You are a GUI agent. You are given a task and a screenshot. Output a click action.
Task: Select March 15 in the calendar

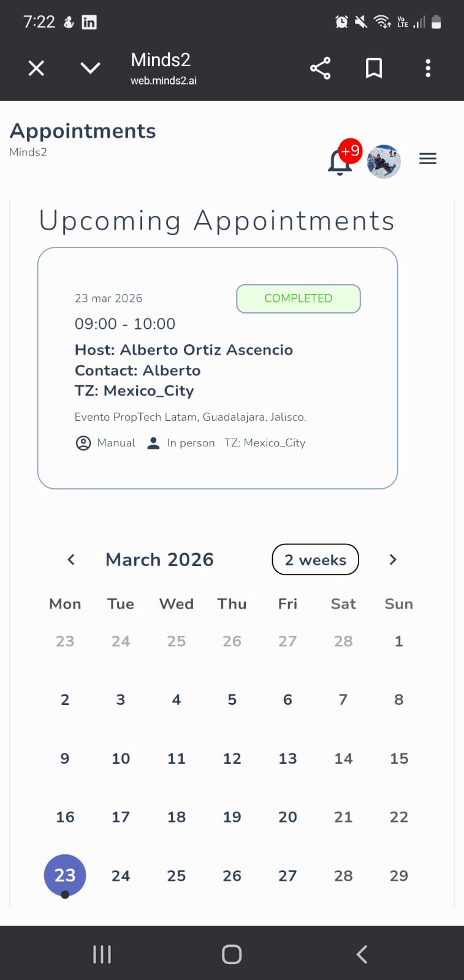pos(399,758)
